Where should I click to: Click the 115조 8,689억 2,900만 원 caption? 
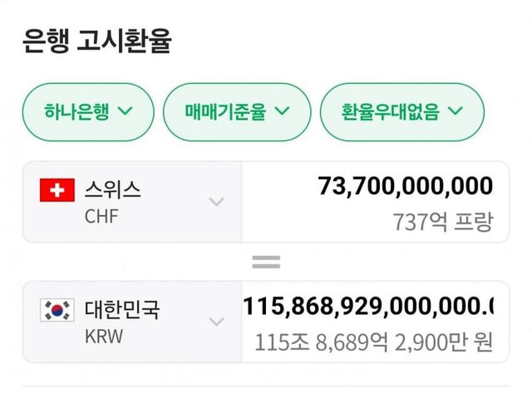(x=373, y=341)
